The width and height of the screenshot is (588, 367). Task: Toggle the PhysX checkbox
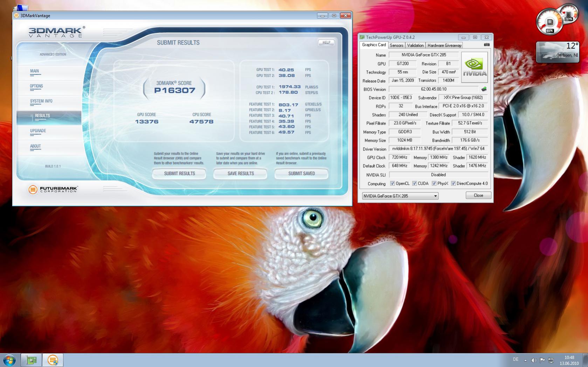pos(434,183)
